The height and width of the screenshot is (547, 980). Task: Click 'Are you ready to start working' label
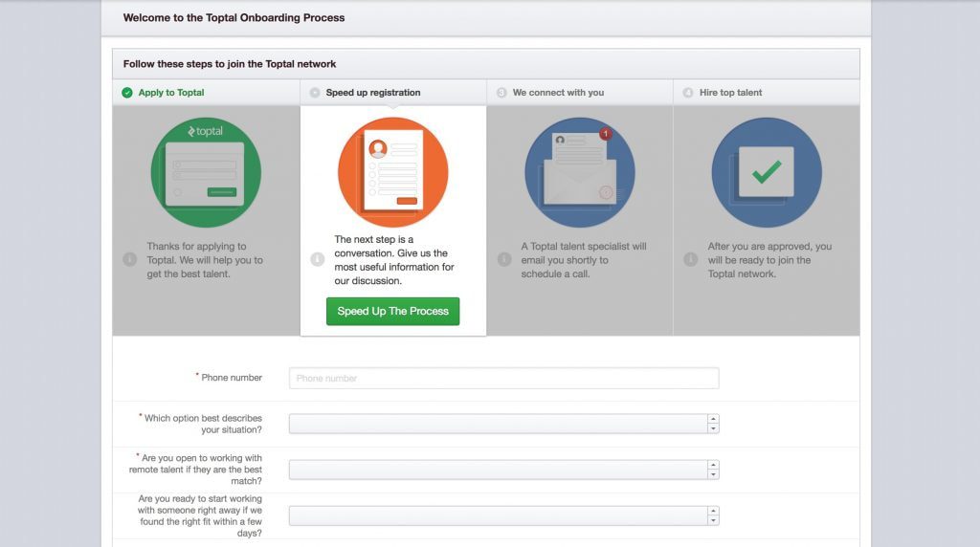pos(200,515)
